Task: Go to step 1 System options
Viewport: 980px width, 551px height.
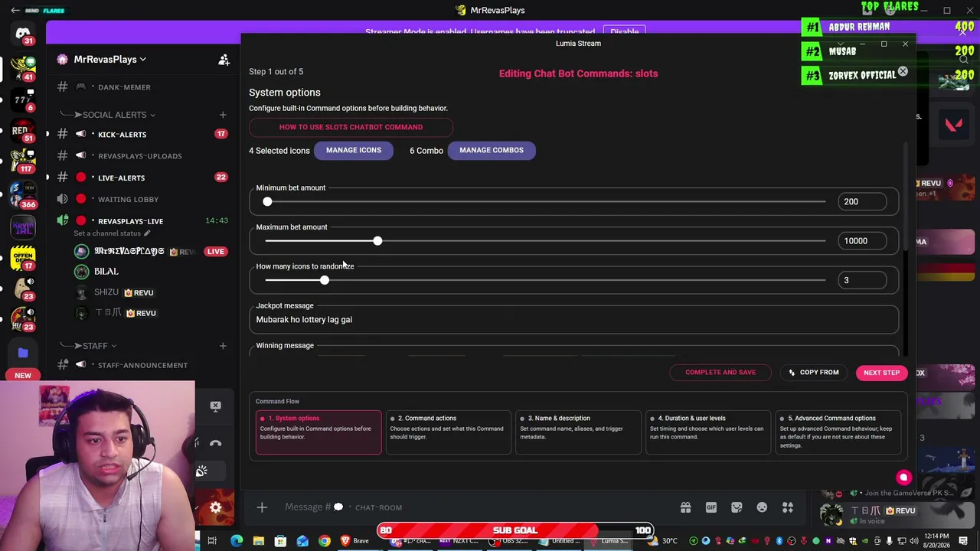Action: pyautogui.click(x=318, y=432)
